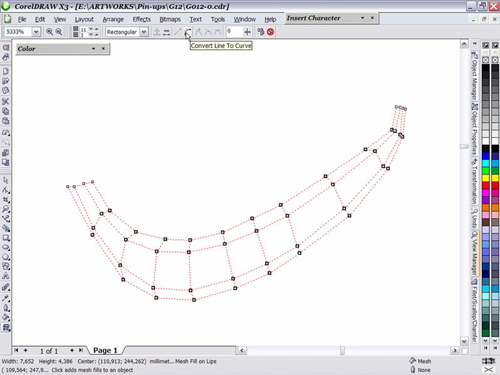The width and height of the screenshot is (500, 375).
Task: Open the Rectangular selection mode dropdown
Action: coord(144,32)
